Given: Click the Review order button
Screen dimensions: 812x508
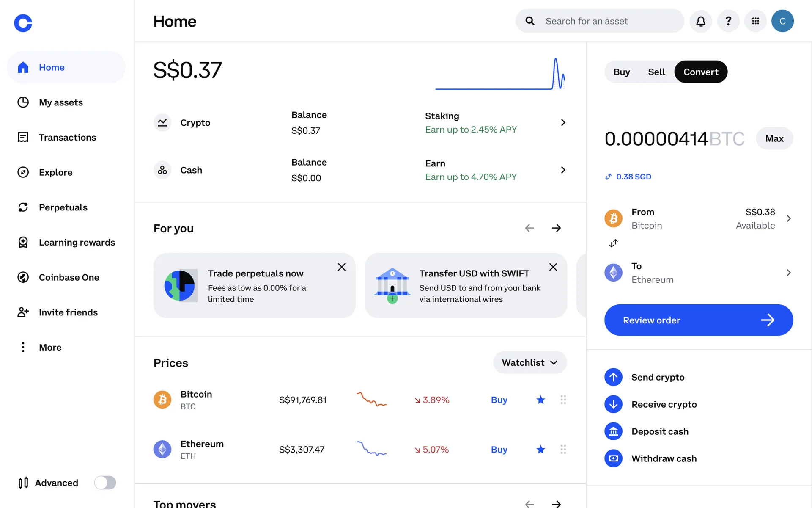Looking at the screenshot, I should point(698,320).
